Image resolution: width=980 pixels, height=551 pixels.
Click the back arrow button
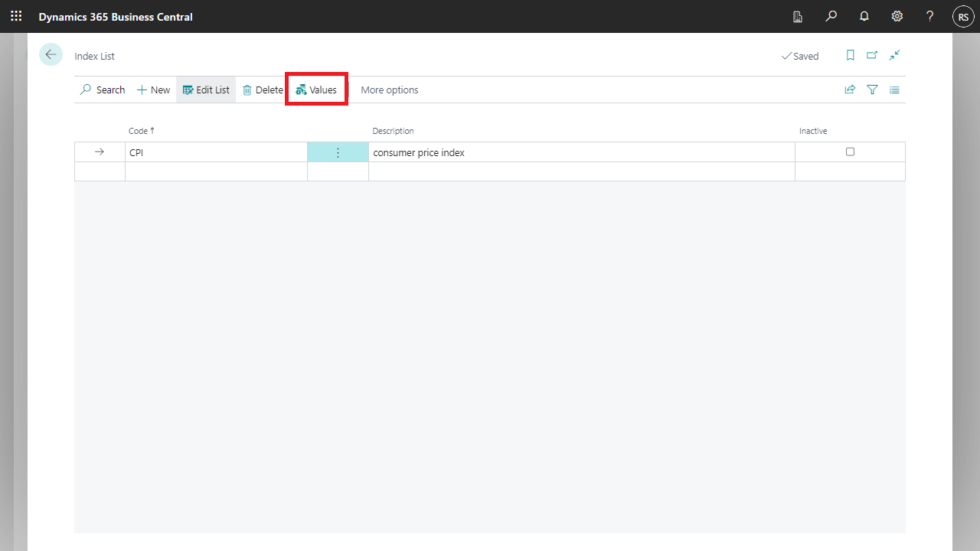coord(51,55)
